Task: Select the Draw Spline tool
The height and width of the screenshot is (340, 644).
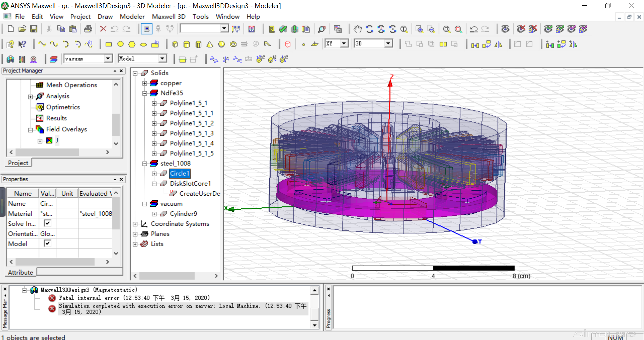Action: click(x=54, y=44)
